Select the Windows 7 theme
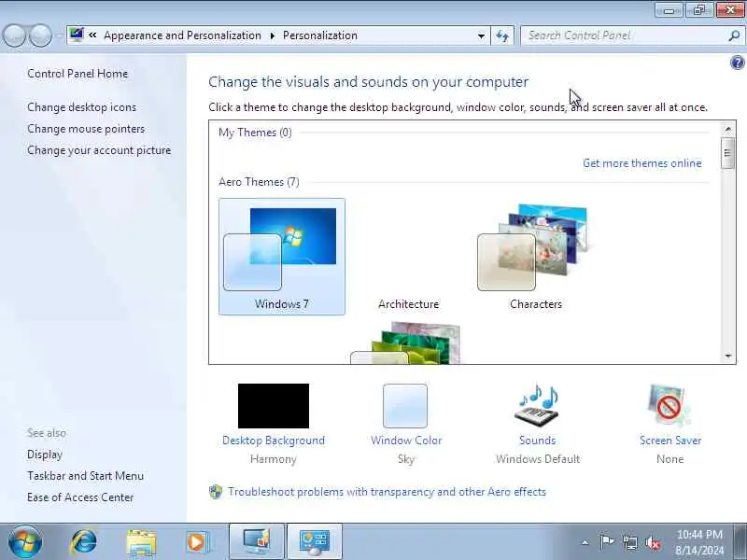The image size is (747, 560). point(282,257)
